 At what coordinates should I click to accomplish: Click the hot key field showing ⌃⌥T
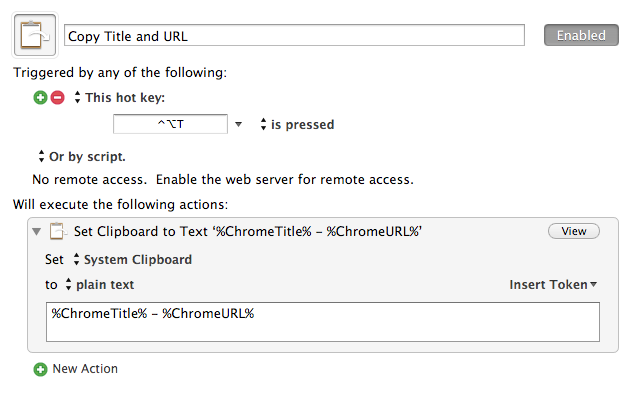(170, 125)
